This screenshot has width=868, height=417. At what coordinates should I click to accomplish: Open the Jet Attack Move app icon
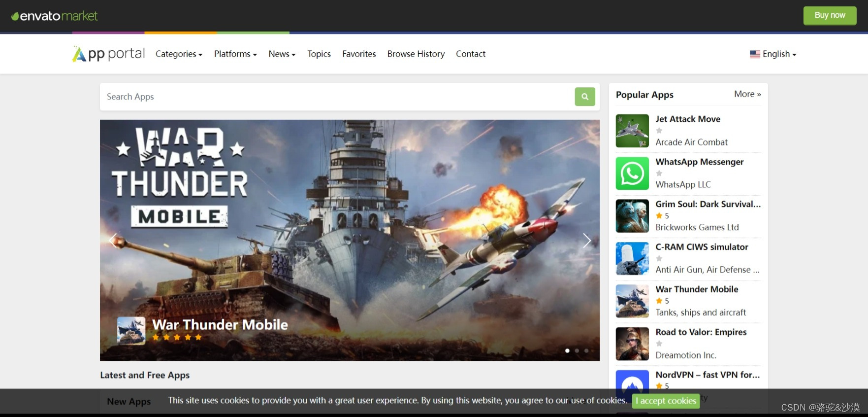[632, 131]
